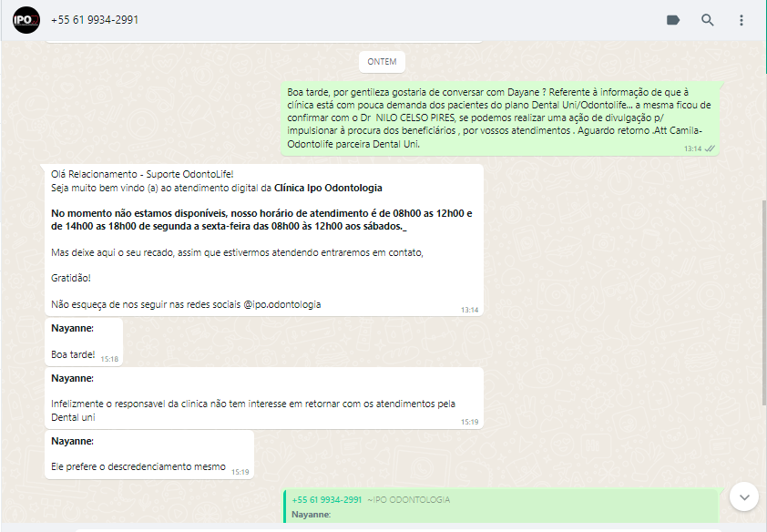Click Nayanne's 'Boa tarde!' message

click(x=84, y=342)
